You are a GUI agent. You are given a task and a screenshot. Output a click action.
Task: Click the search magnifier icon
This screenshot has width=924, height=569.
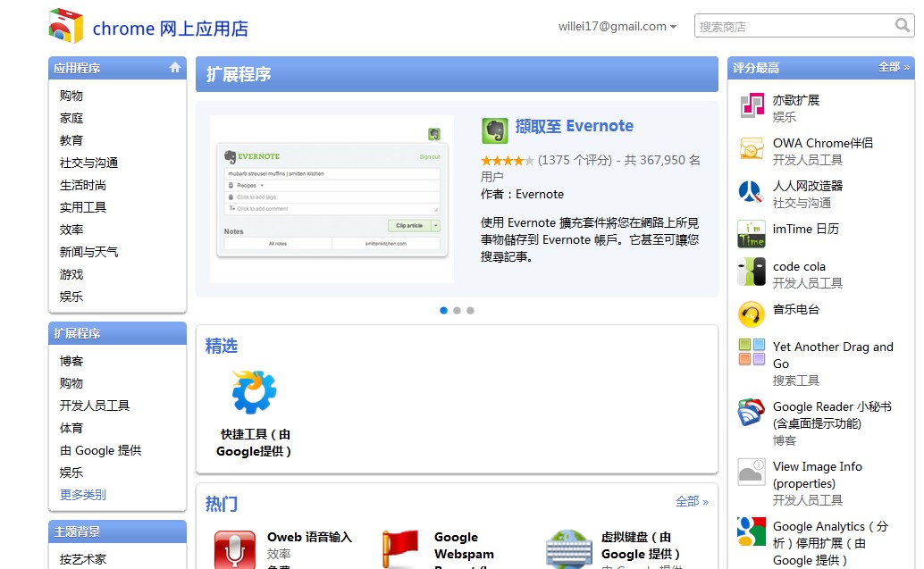903,26
